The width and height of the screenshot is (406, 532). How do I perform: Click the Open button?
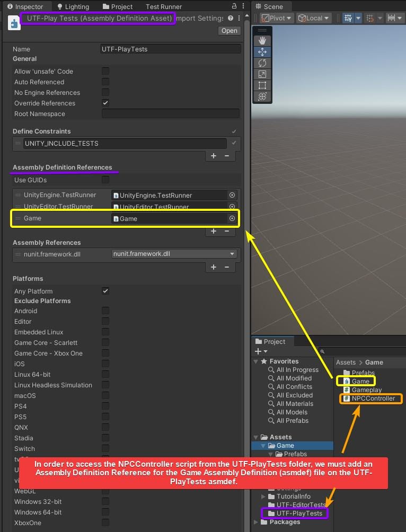(230, 31)
